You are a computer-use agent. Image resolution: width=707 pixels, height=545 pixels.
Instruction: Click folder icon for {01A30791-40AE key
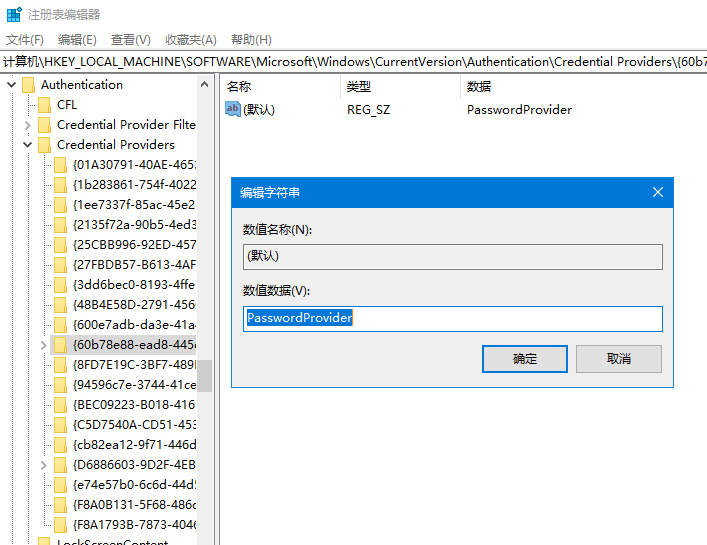coord(60,165)
